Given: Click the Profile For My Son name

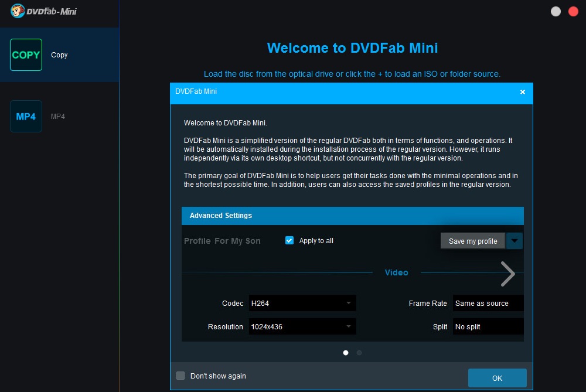Looking at the screenshot, I should [222, 241].
